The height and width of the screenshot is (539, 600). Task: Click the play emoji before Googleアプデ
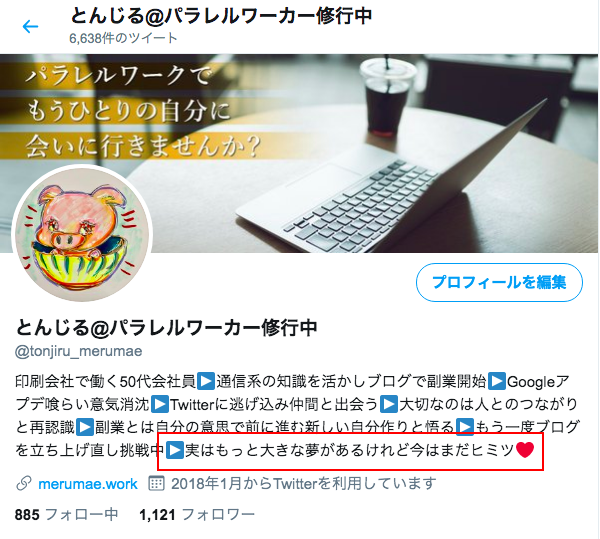[497, 381]
